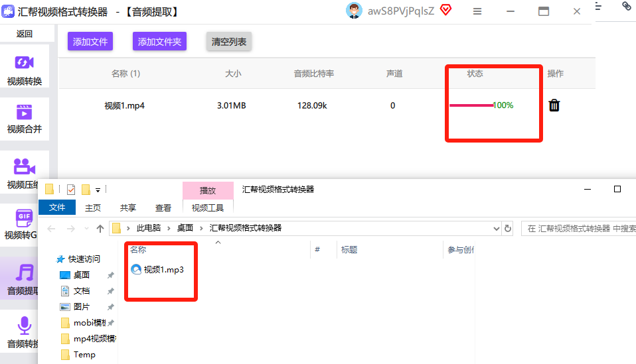
Task: Click the Explorer search box
Action: (x=579, y=228)
